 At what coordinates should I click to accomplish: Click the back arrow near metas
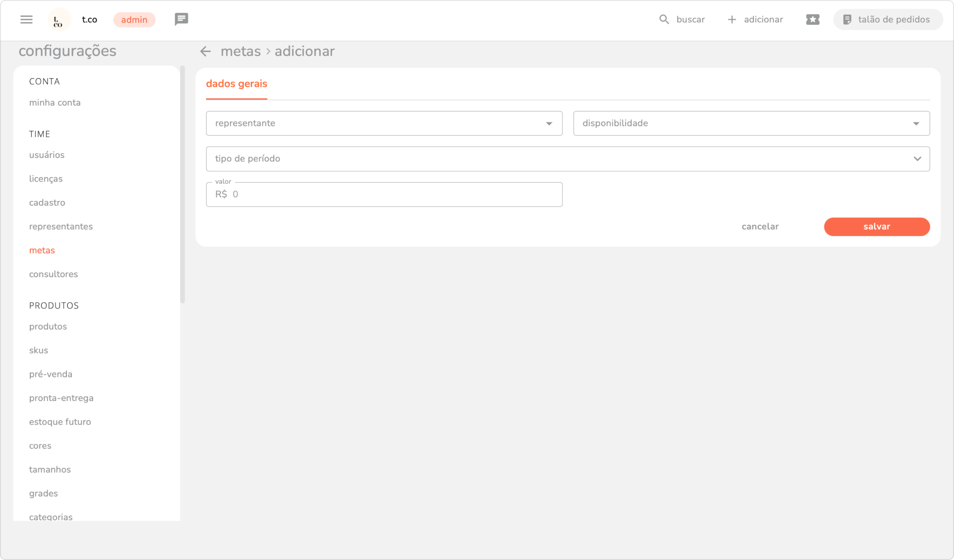point(206,51)
